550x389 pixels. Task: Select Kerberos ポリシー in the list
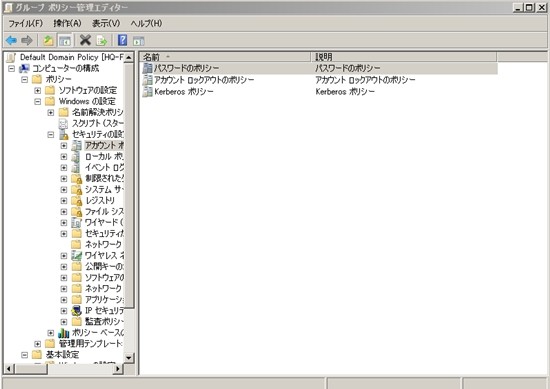tap(184, 92)
